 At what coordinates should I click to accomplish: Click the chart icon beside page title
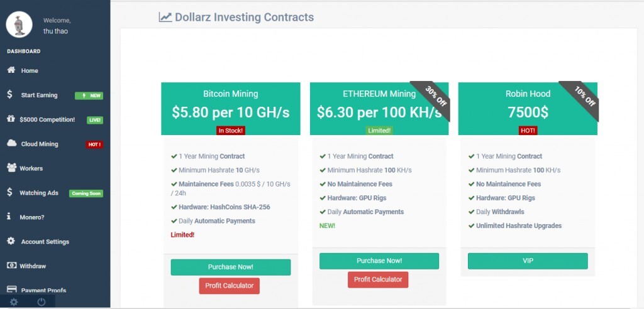[x=165, y=18]
